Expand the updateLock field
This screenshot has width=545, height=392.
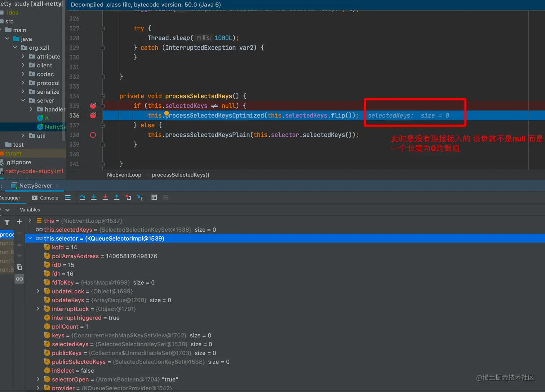38,291
